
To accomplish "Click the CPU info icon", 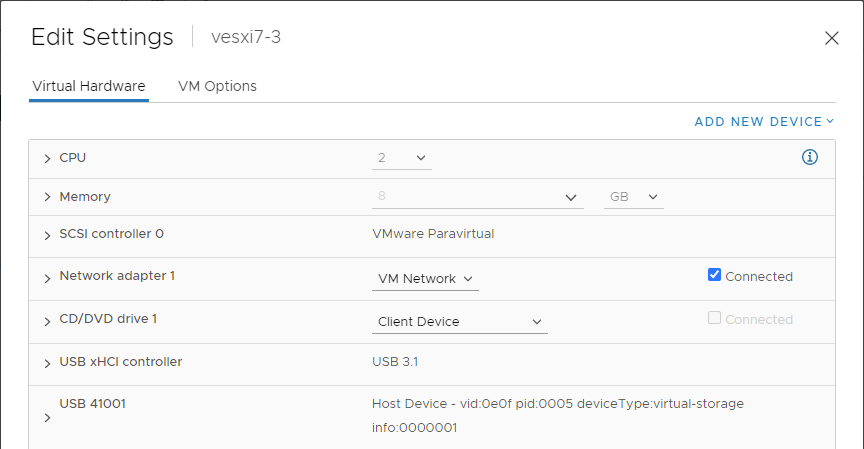I will 809,157.
